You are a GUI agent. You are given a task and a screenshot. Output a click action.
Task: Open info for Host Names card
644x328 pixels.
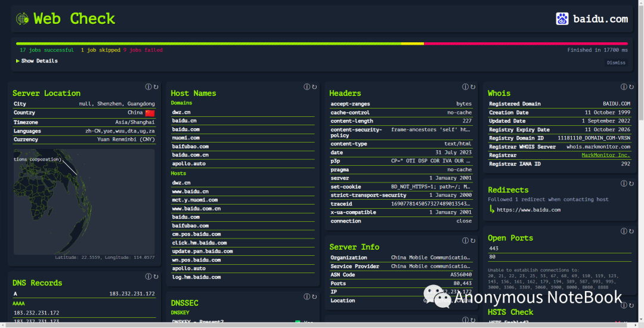click(x=307, y=87)
